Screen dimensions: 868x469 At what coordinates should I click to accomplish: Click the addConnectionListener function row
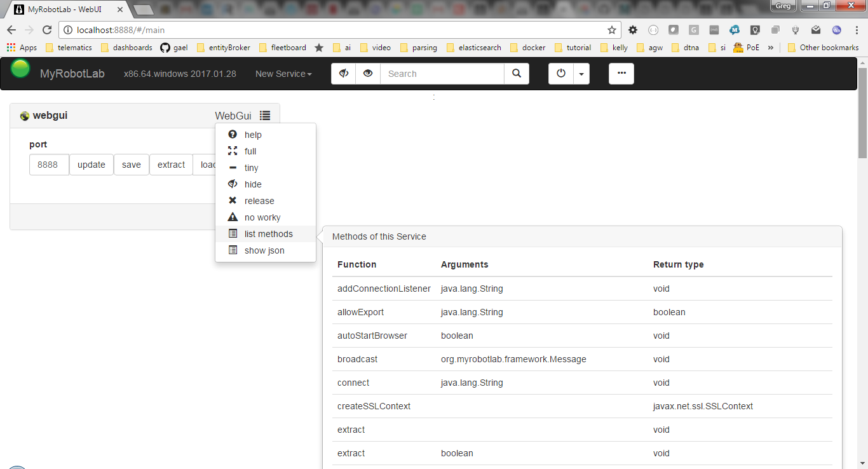point(582,289)
